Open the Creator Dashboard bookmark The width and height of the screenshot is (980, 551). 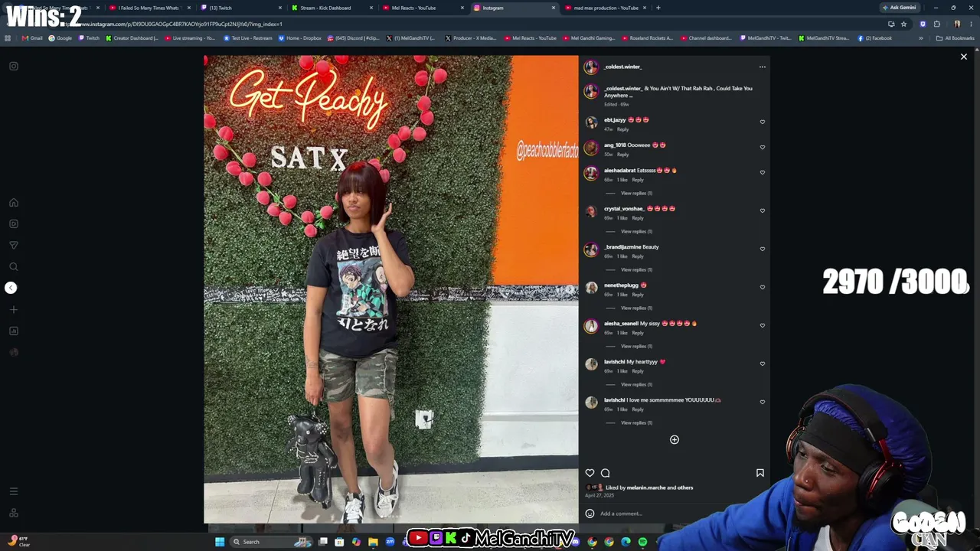(x=132, y=38)
